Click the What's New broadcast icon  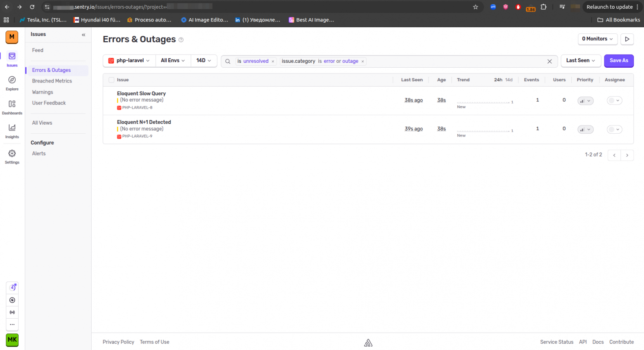pos(12,312)
